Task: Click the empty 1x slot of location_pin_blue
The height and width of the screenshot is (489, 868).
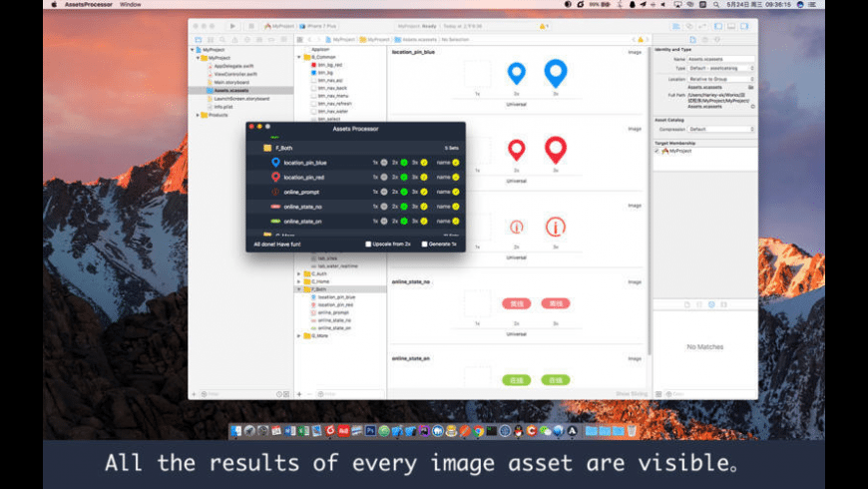Action: [477, 74]
